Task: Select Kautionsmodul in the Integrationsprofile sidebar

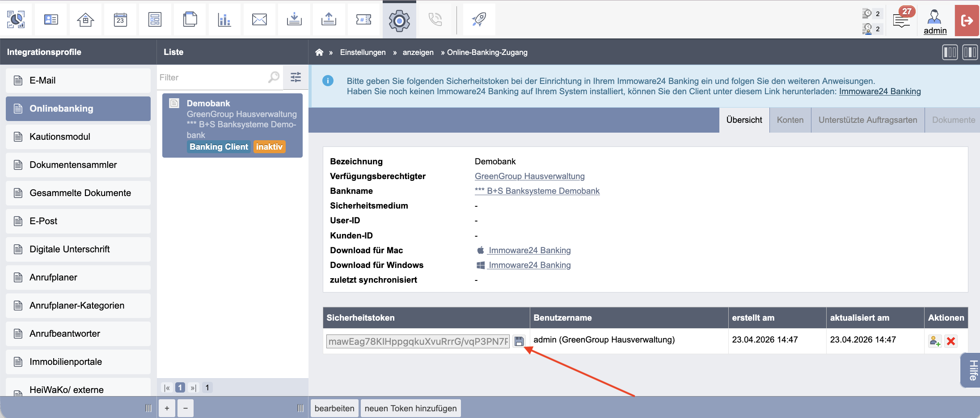Action: 78,137
